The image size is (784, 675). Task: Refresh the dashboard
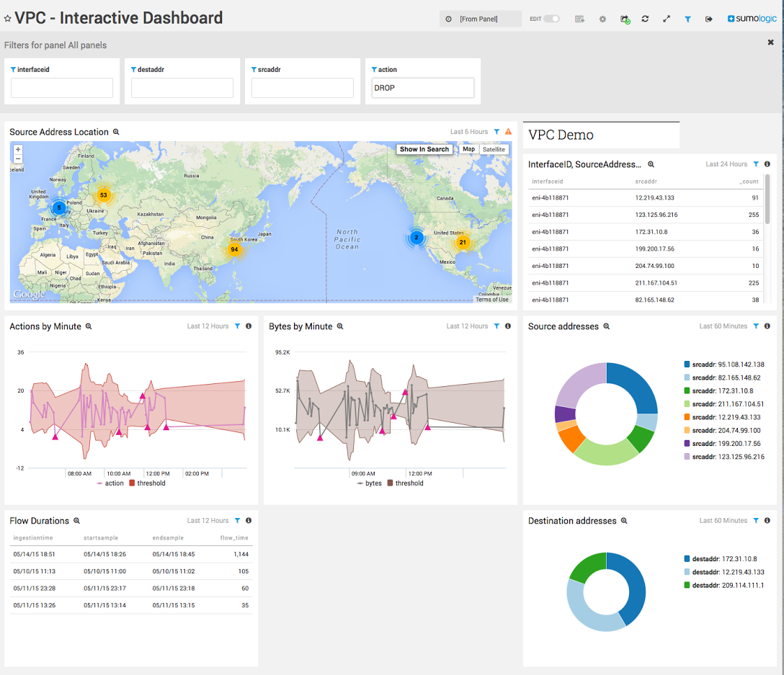point(645,19)
